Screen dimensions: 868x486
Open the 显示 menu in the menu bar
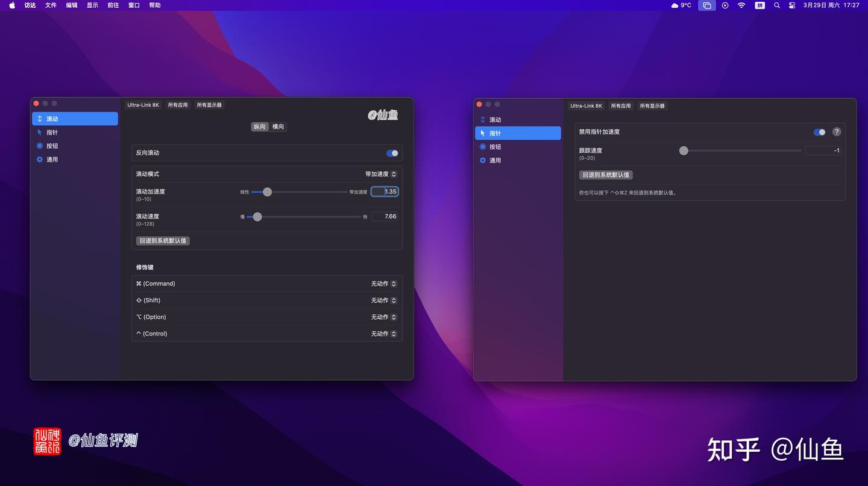92,5
